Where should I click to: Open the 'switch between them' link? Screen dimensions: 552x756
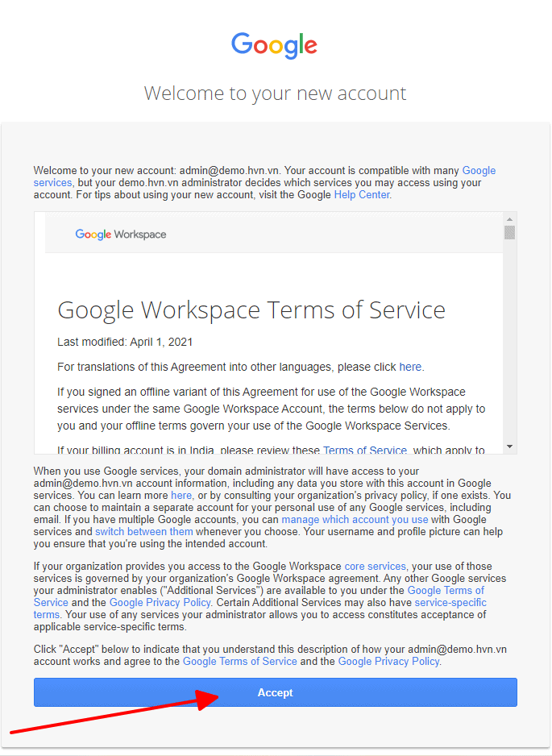tap(143, 531)
